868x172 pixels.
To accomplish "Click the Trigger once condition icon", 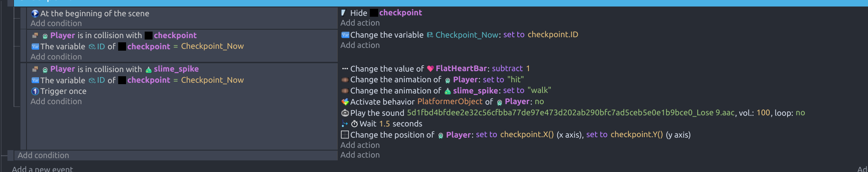I will coord(35,91).
